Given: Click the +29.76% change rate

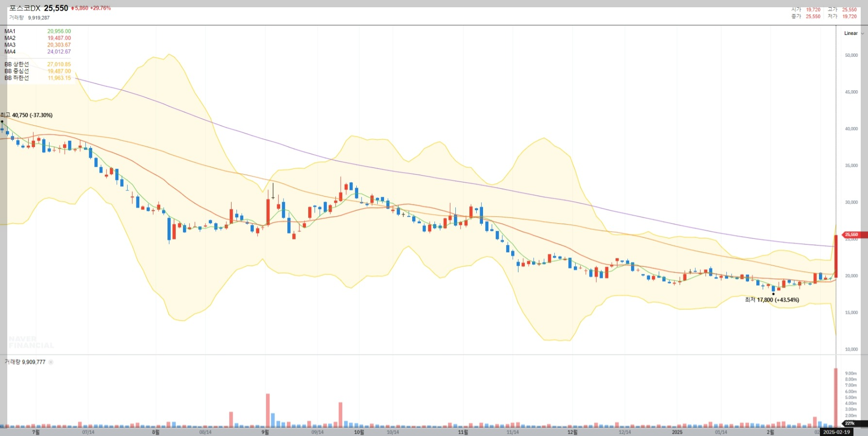Looking at the screenshot, I should click(x=100, y=8).
